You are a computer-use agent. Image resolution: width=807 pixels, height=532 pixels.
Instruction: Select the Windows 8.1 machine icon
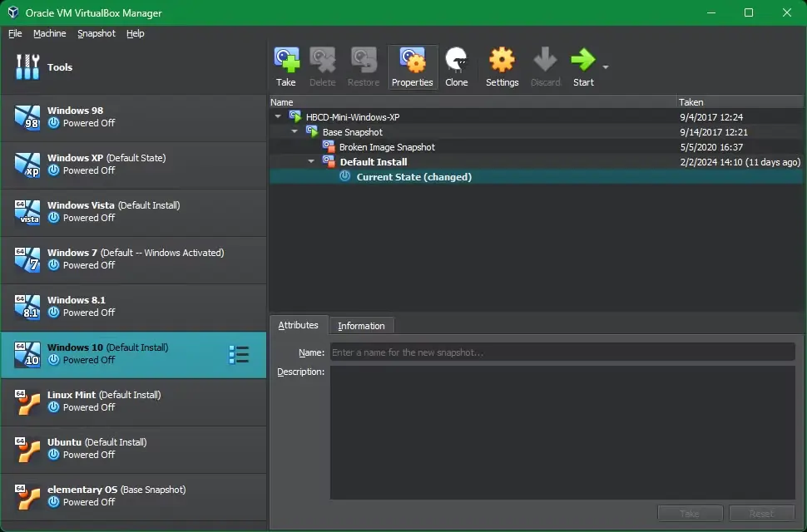[27, 307]
